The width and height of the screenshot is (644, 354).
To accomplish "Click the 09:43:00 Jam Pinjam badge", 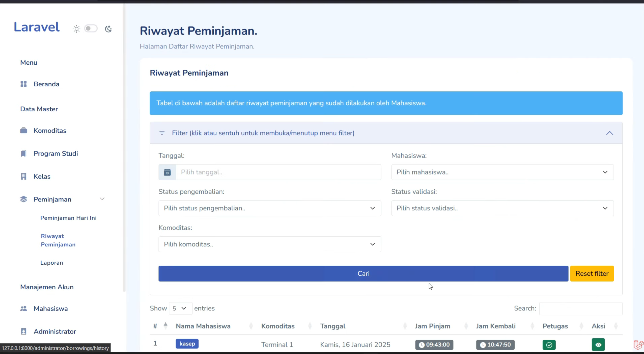I will (434, 345).
